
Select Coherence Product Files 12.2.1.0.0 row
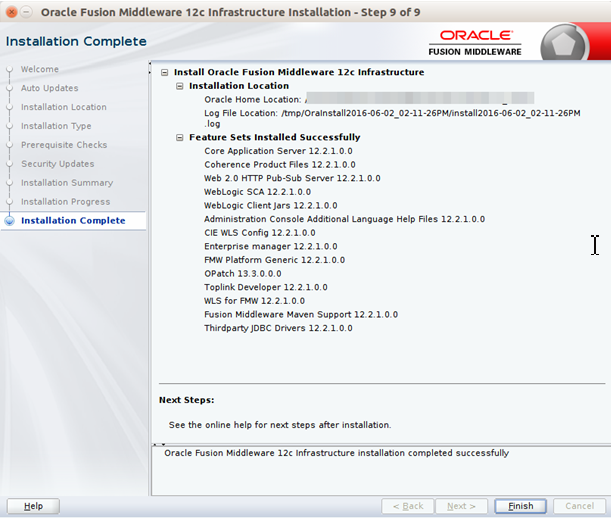[280, 165]
